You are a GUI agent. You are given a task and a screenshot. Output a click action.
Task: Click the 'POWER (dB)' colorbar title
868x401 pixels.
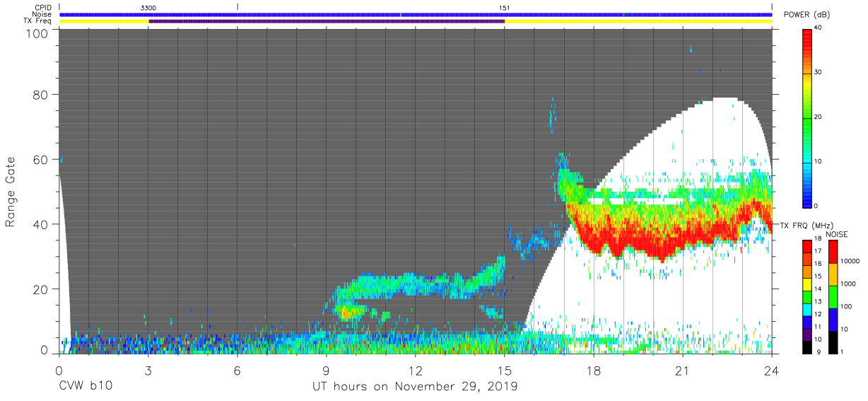point(806,15)
